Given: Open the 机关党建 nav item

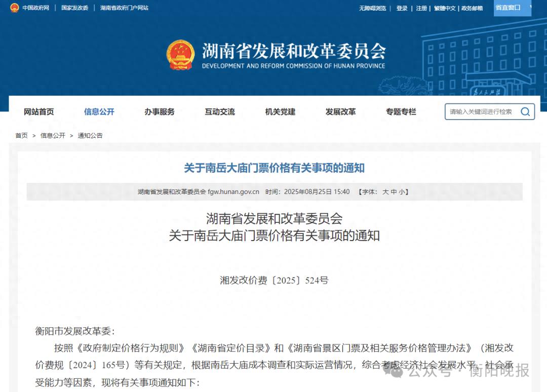Looking at the screenshot, I should point(280,111).
